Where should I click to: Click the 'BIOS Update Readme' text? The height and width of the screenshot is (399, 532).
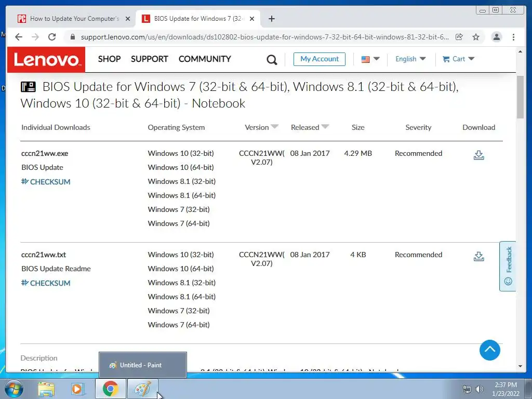coord(56,269)
